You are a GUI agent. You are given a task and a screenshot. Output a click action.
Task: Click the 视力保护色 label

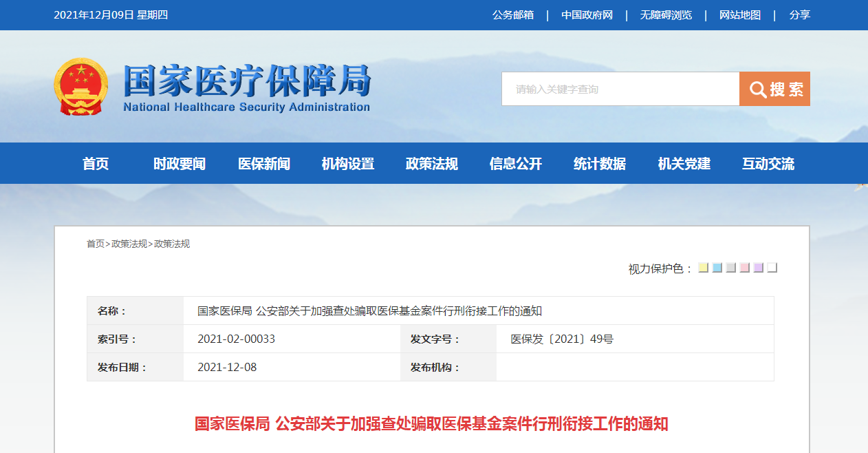point(660,268)
